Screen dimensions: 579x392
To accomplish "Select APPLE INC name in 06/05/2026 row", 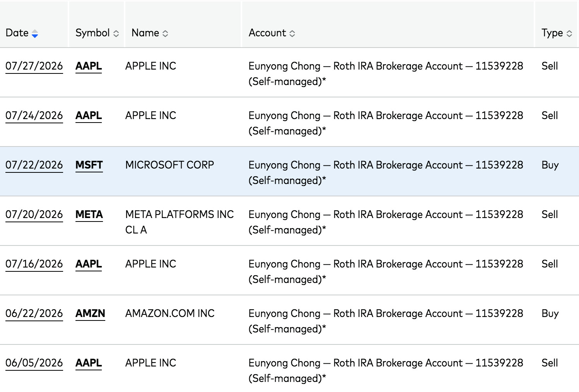I will tap(151, 363).
